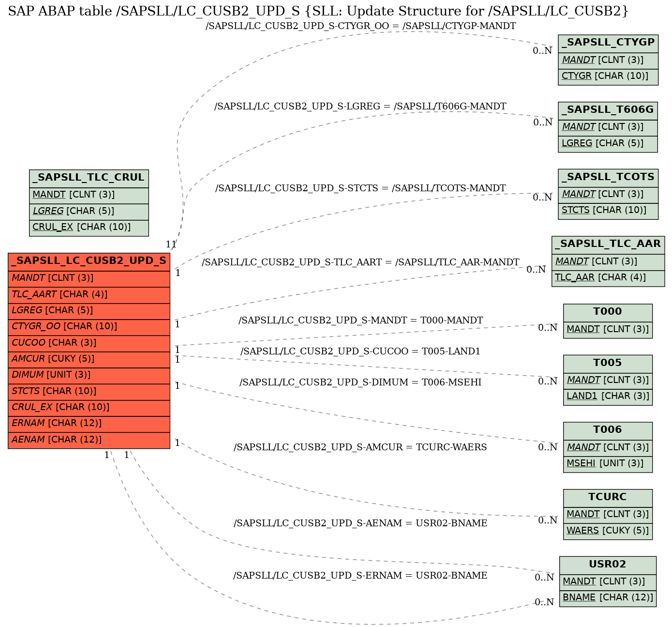The width and height of the screenshot is (672, 627).
Task: Select BNAME [CHAR (12)] in USR02
Action: click(608, 598)
